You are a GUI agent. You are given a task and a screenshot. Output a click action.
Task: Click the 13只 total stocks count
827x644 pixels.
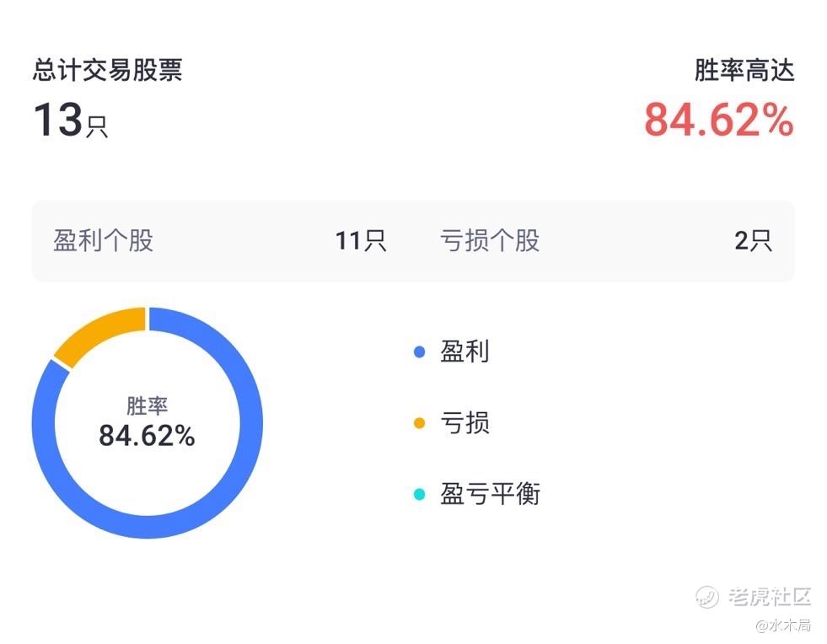pyautogui.click(x=71, y=121)
